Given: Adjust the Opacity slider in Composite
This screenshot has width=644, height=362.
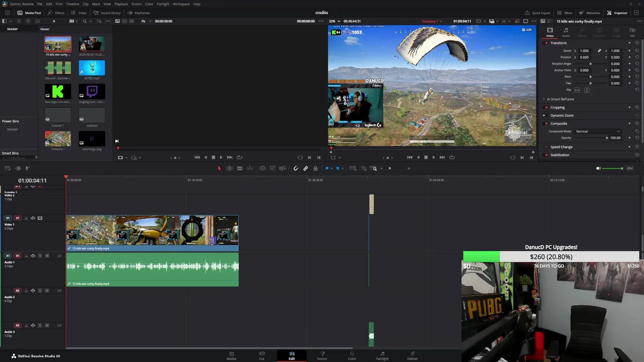Looking at the screenshot, I should coord(607,138).
